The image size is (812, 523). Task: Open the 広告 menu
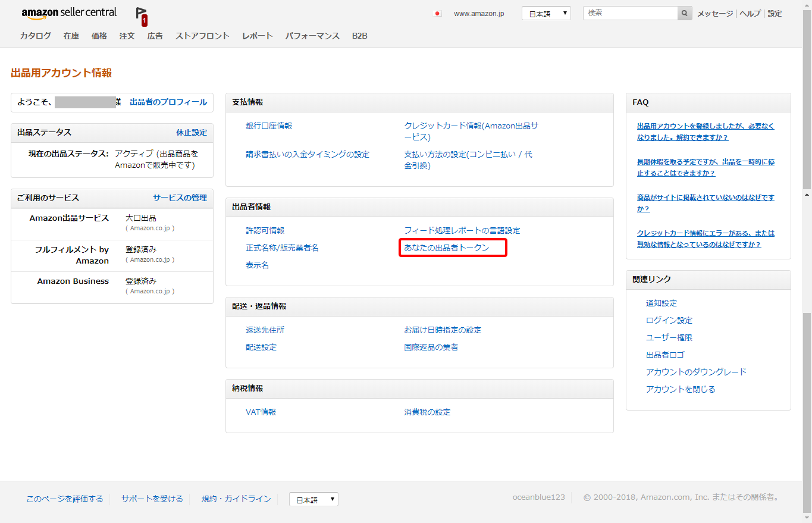pyautogui.click(x=155, y=36)
